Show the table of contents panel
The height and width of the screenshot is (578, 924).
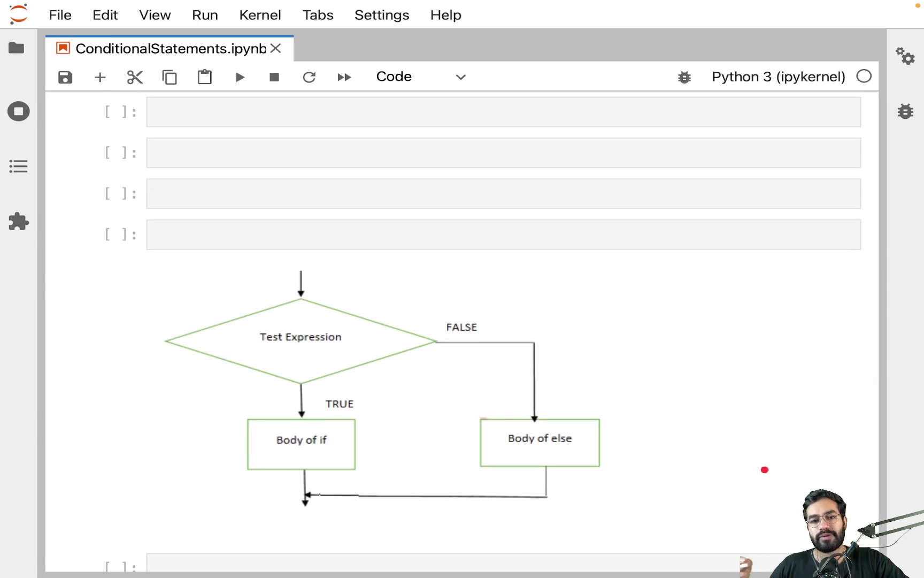(x=18, y=166)
